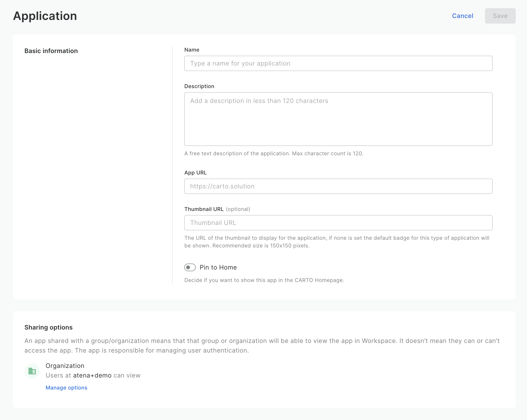
Task: Click the recommended thumbnail size helper text
Action: tap(261, 246)
